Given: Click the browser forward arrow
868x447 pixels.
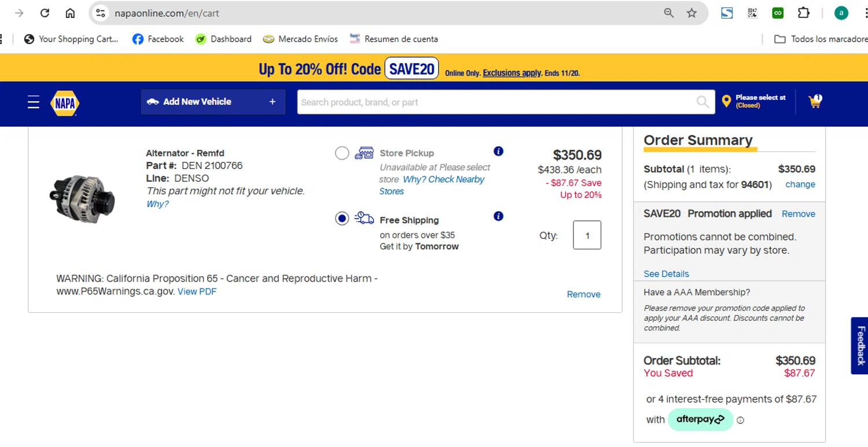Looking at the screenshot, I should pos(19,13).
